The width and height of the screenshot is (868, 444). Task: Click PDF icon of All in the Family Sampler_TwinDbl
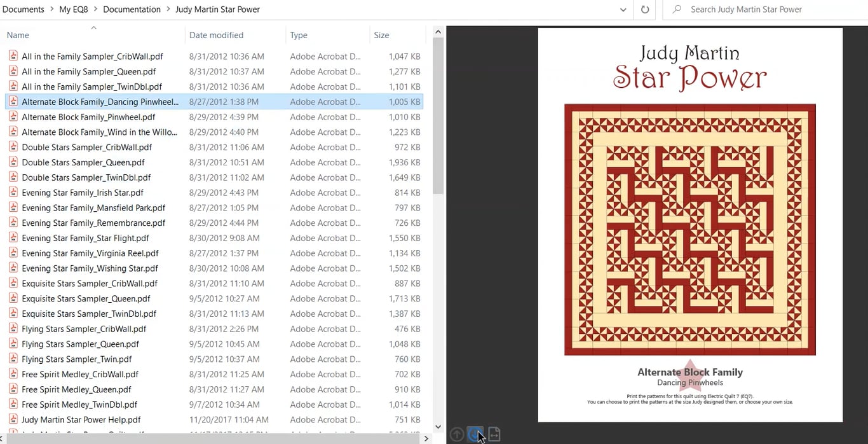coord(13,87)
